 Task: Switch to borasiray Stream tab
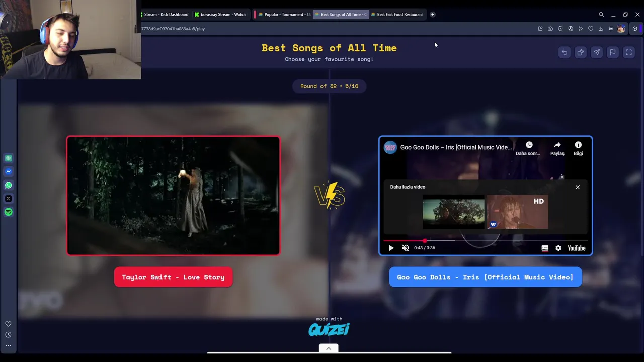tap(220, 15)
